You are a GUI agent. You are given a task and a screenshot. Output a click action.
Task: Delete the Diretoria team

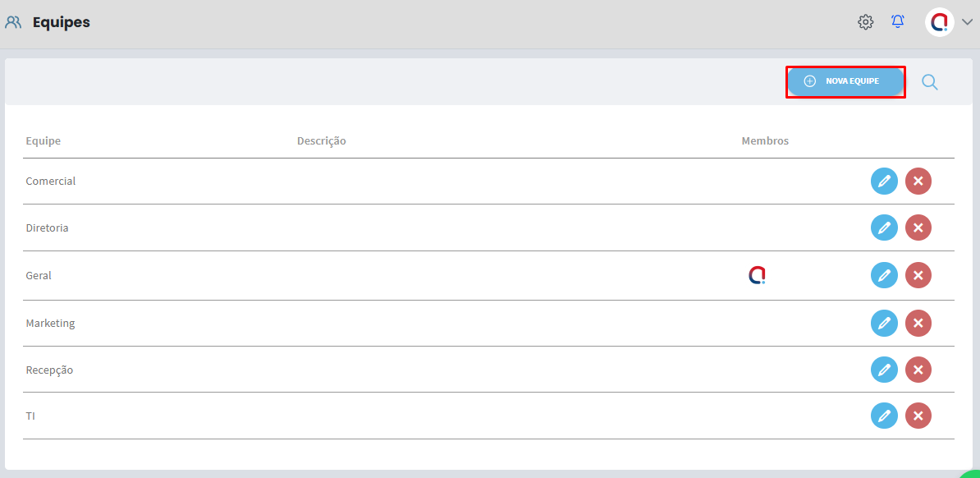coord(918,228)
